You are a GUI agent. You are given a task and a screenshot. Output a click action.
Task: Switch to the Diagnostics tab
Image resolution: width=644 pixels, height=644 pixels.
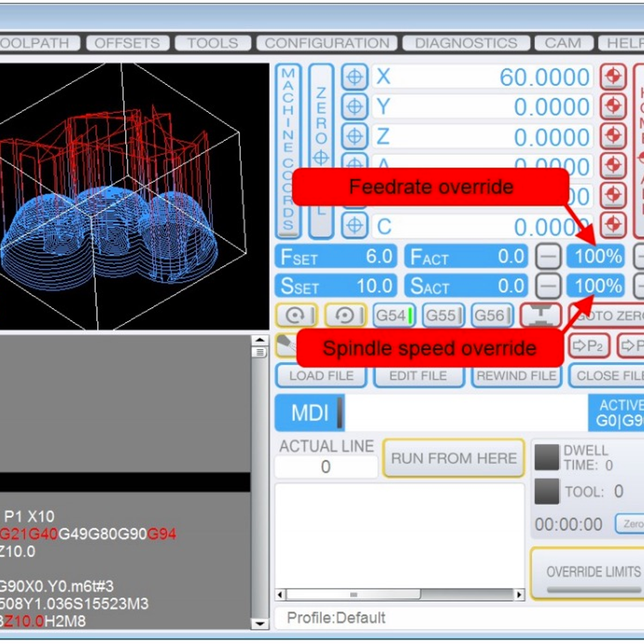pos(466,43)
